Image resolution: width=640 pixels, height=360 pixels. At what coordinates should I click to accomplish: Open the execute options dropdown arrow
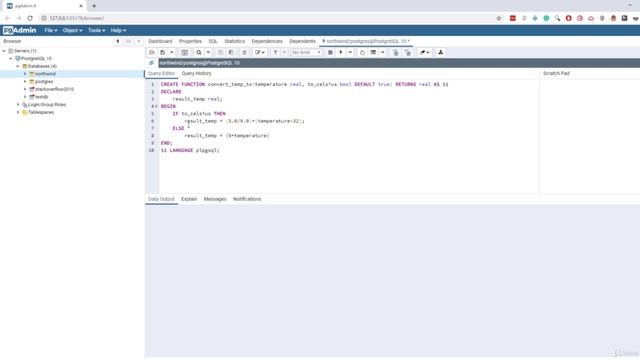pos(350,53)
